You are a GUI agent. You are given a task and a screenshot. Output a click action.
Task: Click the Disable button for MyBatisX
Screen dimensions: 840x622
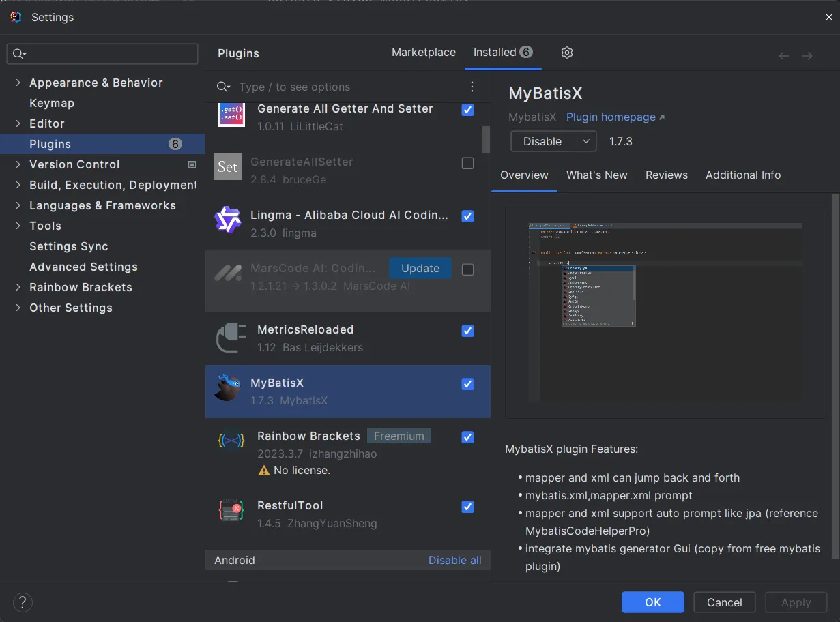tap(543, 141)
